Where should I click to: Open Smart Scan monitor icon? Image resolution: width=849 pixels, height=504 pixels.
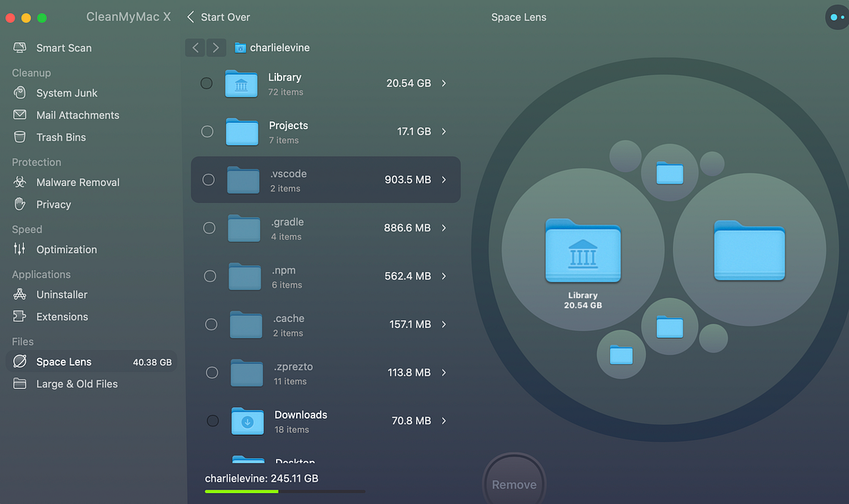[x=19, y=48]
